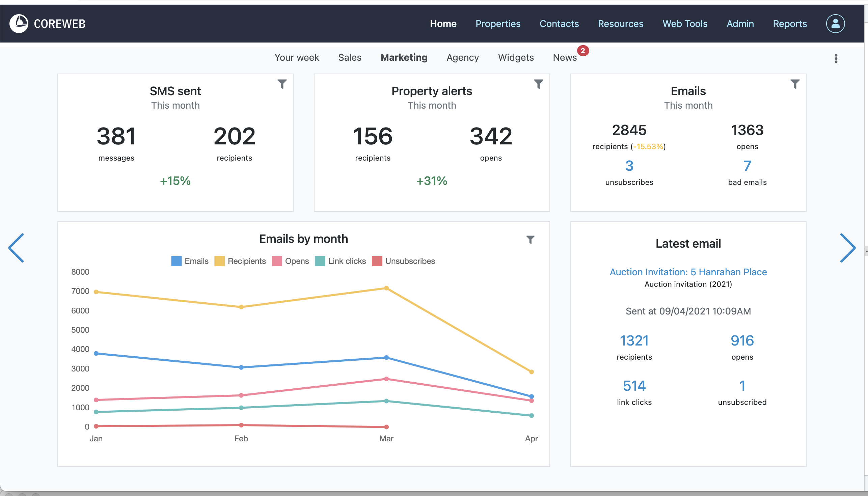Toggle the Link clicks legend swatch
This screenshot has width=868, height=496.
tap(320, 261)
